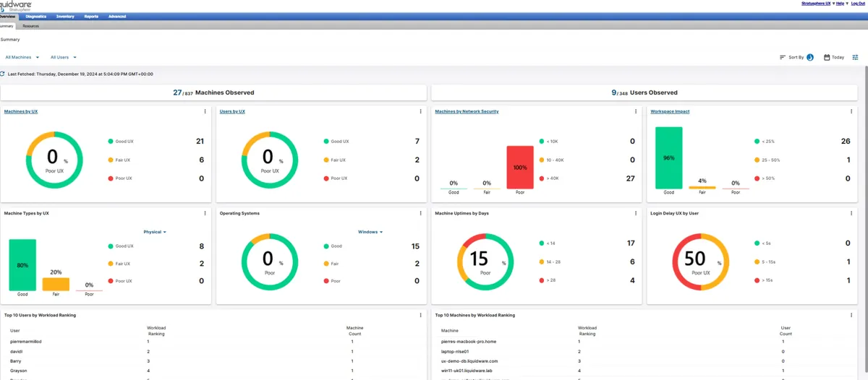Screen dimensions: 868x380
Task: Click the orange 20% Fair machine types bar
Action: [56, 284]
